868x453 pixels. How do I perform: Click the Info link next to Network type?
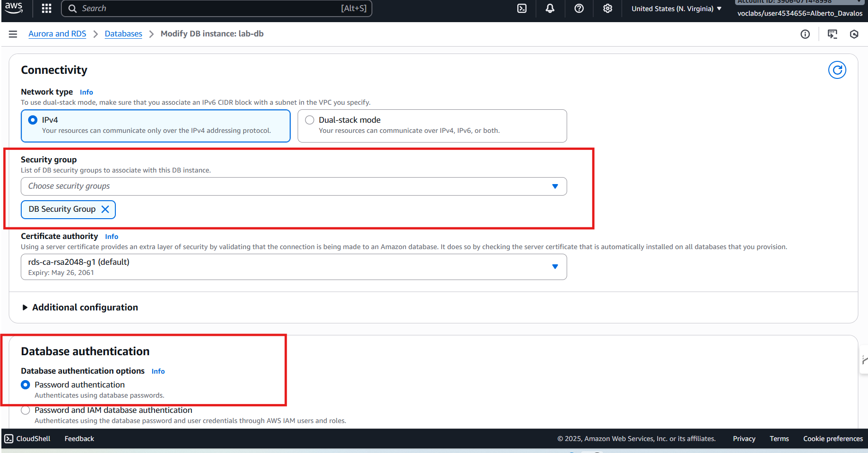pos(86,92)
